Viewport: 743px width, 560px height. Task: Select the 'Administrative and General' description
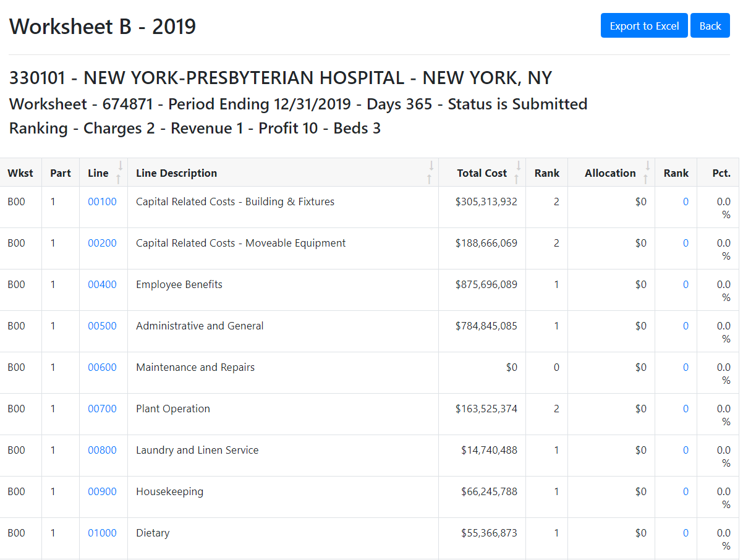pyautogui.click(x=200, y=326)
